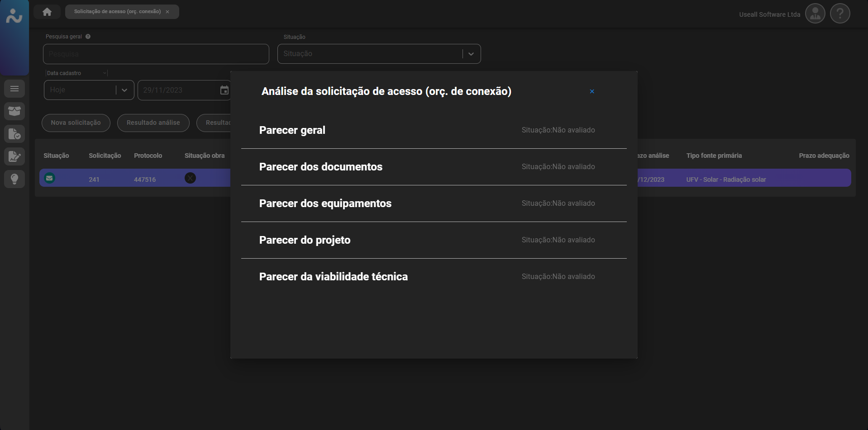868x430 pixels.
Task: Select the Solicitação de acesso tab
Action: tap(117, 12)
